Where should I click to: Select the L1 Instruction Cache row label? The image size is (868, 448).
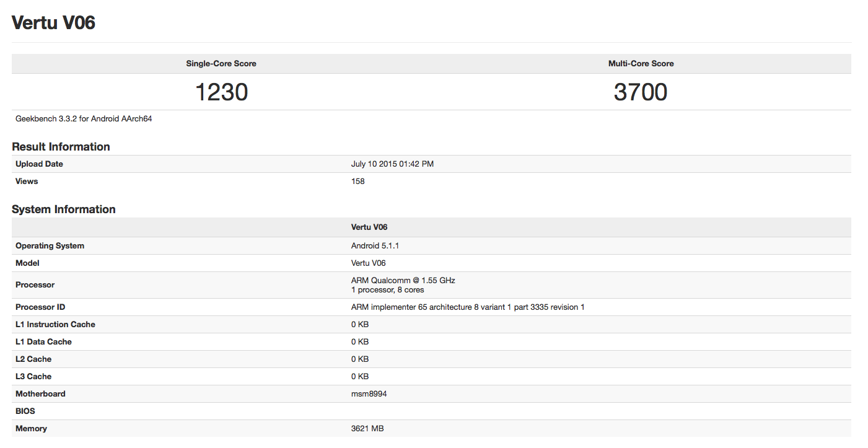[55, 325]
